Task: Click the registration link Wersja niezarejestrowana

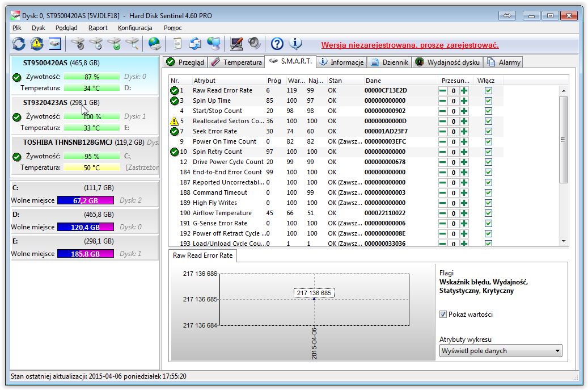Action: coord(410,45)
